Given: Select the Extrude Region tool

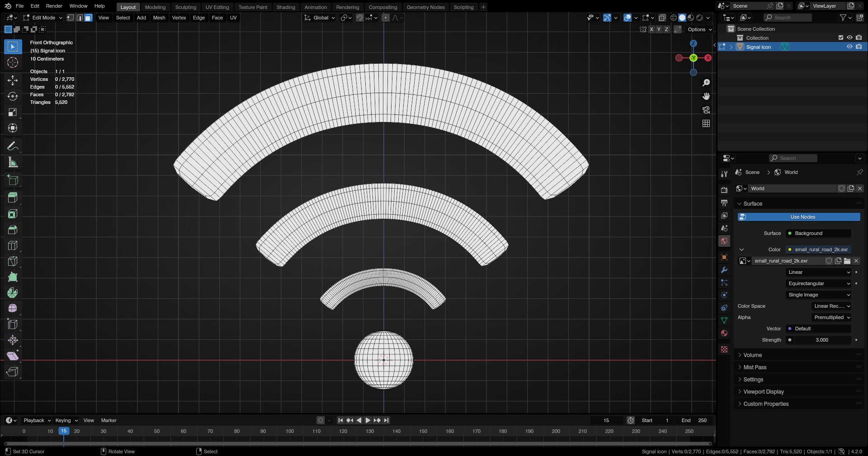Looking at the screenshot, I should click(13, 197).
